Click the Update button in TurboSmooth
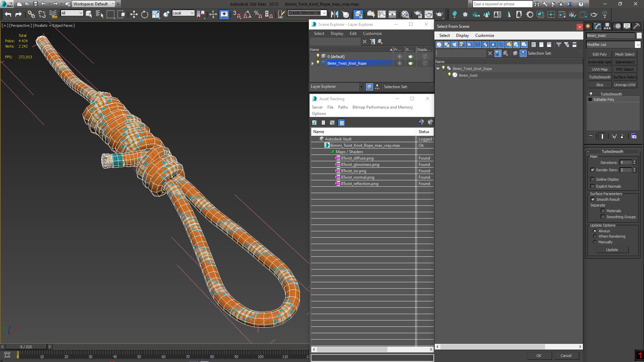The height and width of the screenshot is (362, 644). 612,250
